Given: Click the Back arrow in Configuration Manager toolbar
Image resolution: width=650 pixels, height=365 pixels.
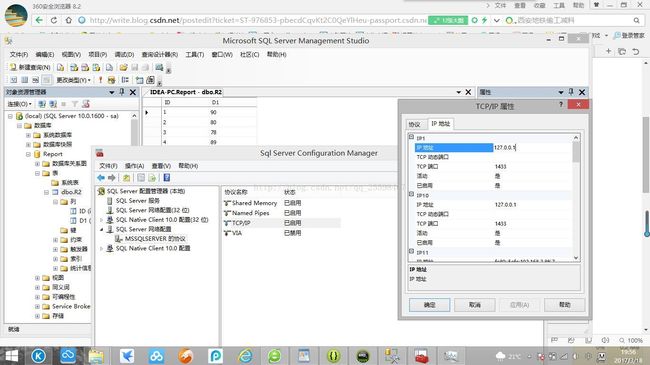Looking at the screenshot, I should (101, 178).
